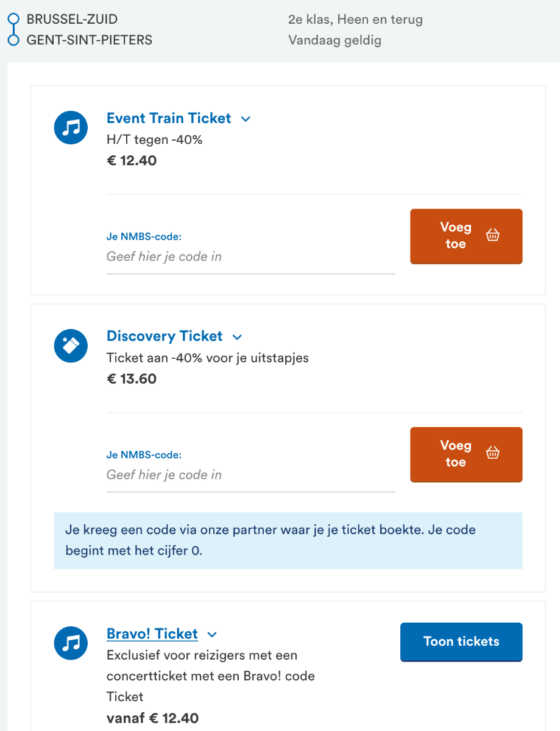The height and width of the screenshot is (731, 560).
Task: Click the blue partner code info message
Action: [x=288, y=540]
